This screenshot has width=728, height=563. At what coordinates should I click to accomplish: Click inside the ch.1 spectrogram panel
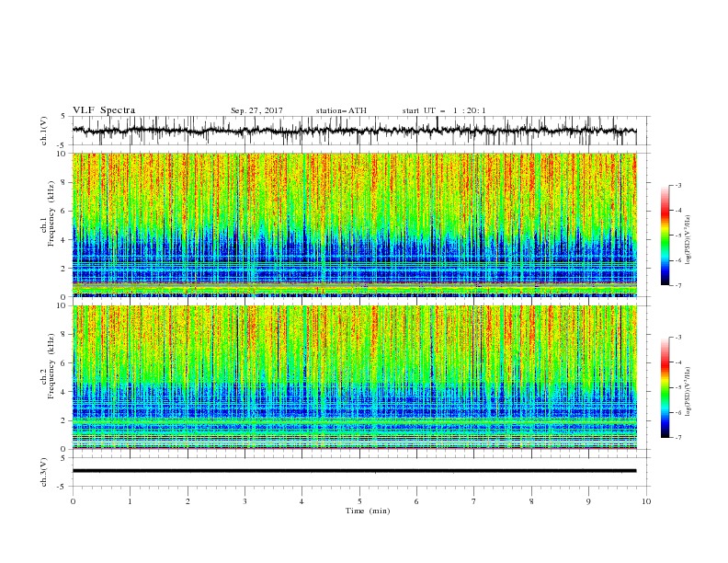tap(354, 224)
